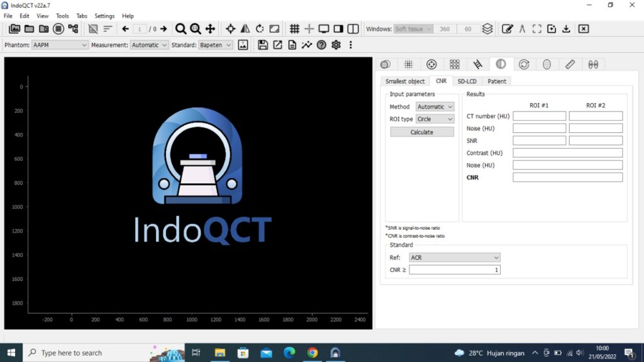Open the Settings menu
This screenshot has width=644, height=362.
[x=104, y=16]
